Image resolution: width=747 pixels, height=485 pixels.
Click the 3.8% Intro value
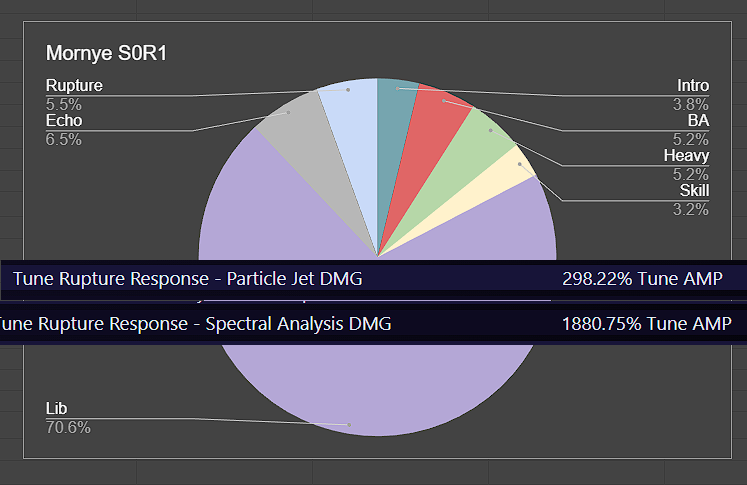click(691, 104)
